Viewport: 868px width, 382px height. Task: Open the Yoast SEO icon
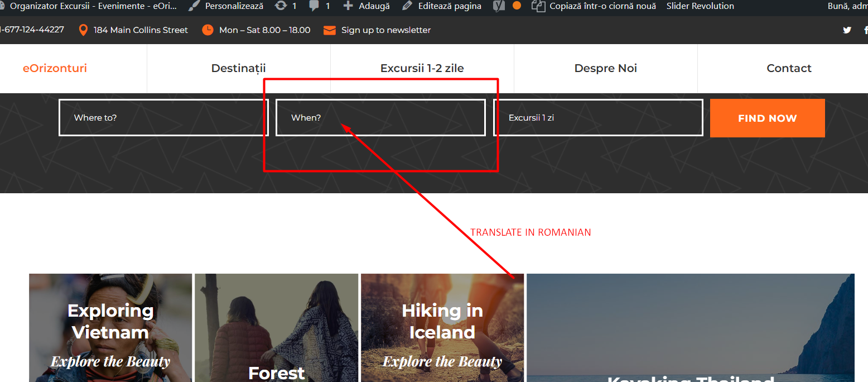point(499,6)
